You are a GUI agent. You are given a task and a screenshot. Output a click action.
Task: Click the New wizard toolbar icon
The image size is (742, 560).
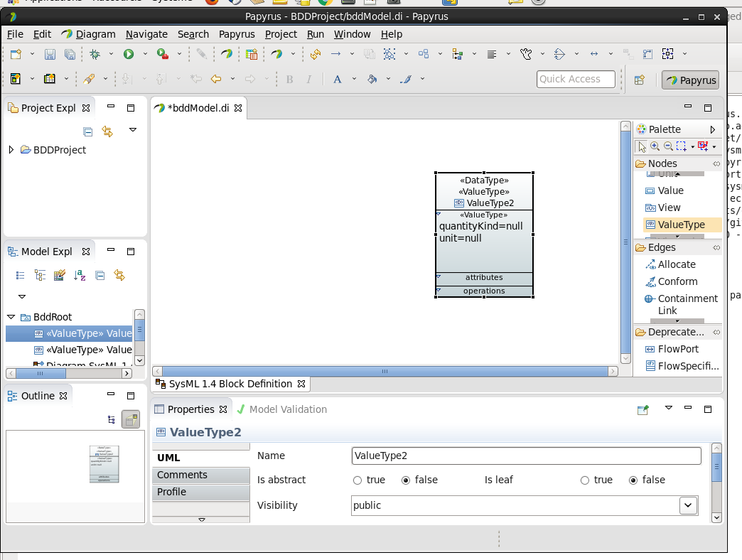16,54
